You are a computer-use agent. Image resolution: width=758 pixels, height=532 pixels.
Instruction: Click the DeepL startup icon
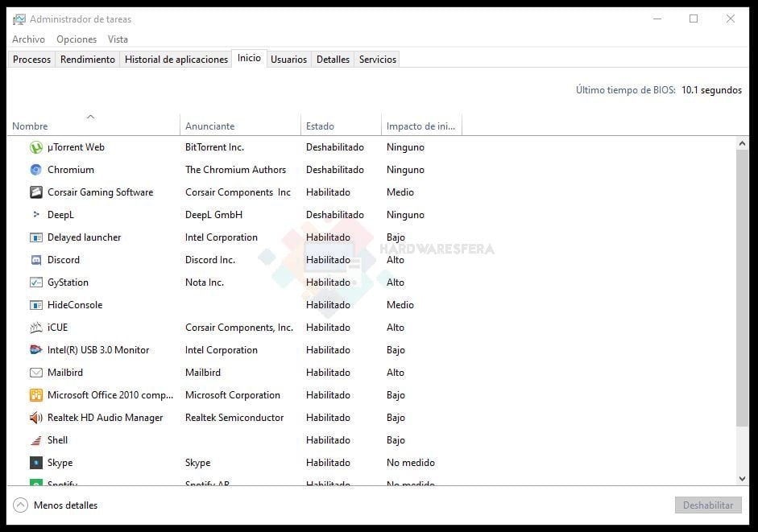tap(36, 215)
